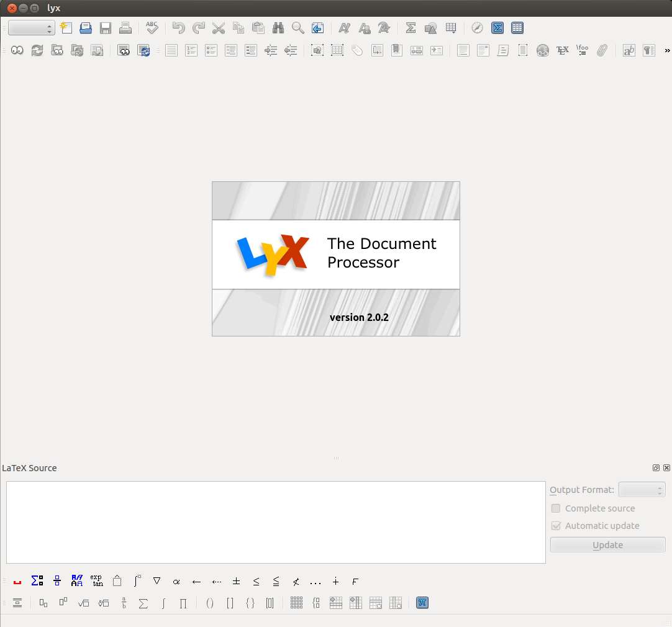
Task: Cut the selection with the scissors icon
Action: pos(219,28)
